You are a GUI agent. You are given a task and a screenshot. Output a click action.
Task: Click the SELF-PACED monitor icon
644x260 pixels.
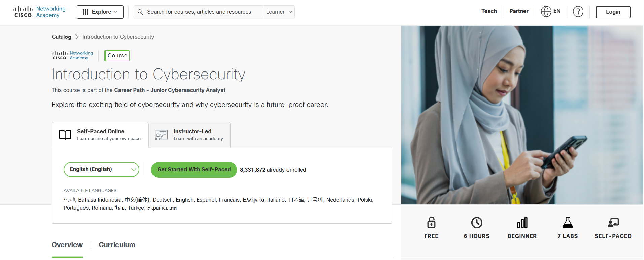[x=613, y=223]
